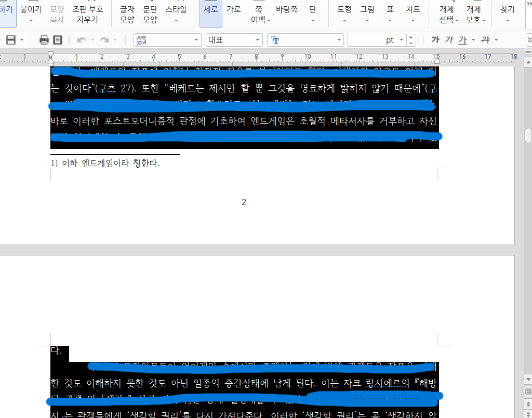Screen dimensions: 532x418
Task: Open strikethrough style dropdown arrow
Action: tap(496, 40)
